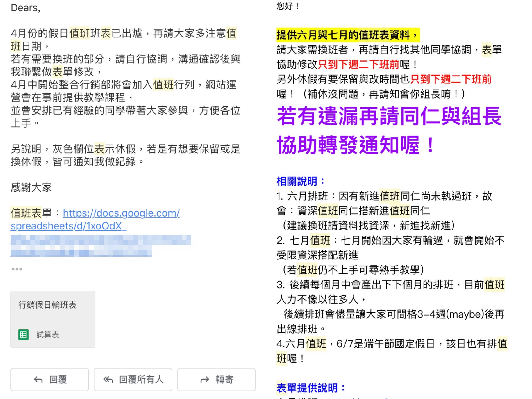
Task: Click the line 另說明，灰色欄位表示休假
Action: pos(125,149)
